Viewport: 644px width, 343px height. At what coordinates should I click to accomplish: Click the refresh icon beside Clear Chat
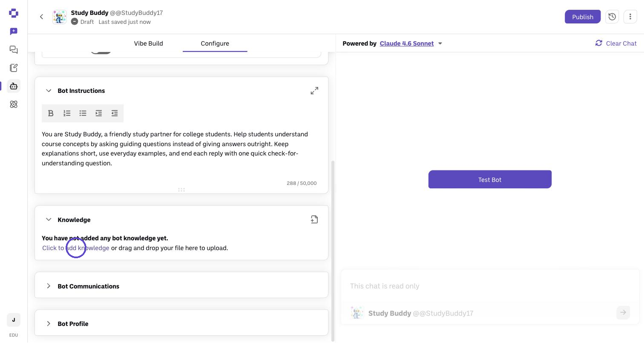[599, 43]
